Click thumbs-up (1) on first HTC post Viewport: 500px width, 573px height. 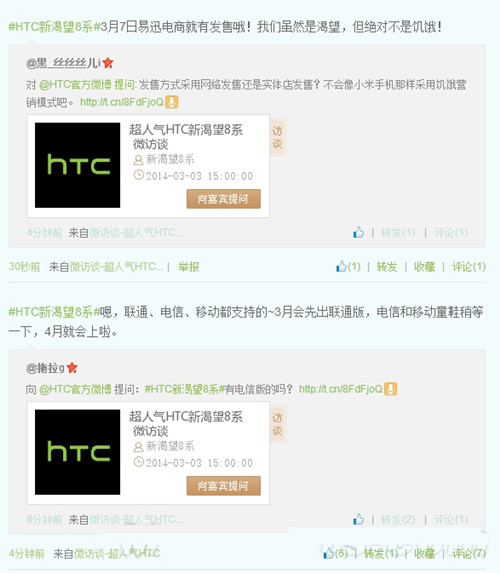348,266
